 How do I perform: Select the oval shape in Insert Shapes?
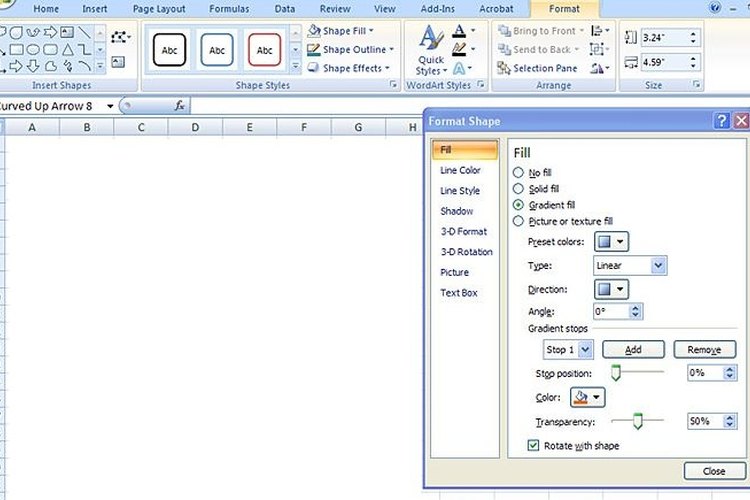(33, 49)
